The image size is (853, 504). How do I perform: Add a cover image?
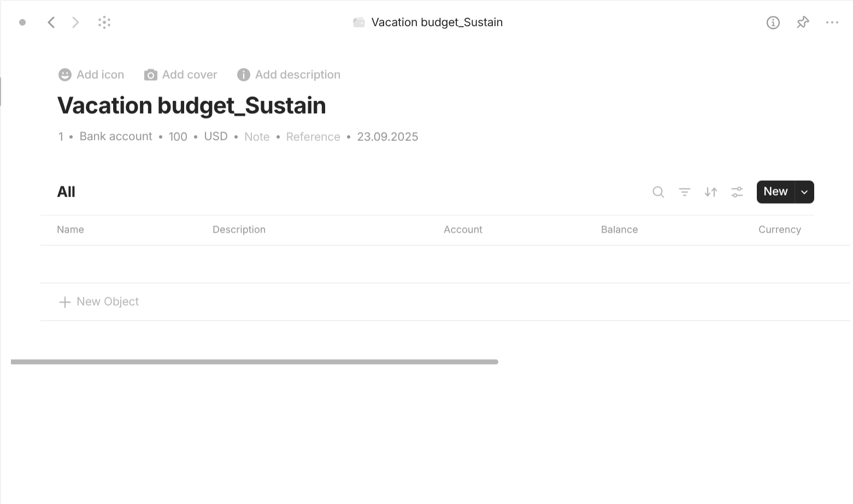(181, 74)
